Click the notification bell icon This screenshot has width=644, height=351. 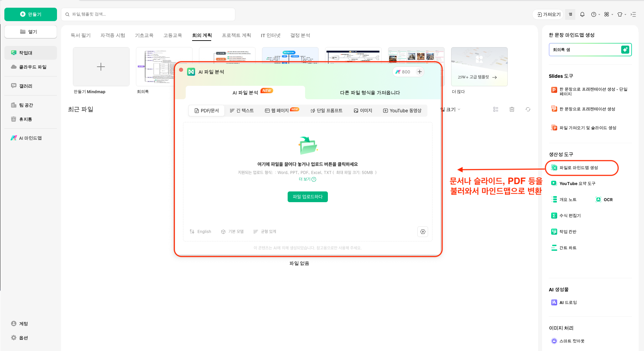coord(582,14)
